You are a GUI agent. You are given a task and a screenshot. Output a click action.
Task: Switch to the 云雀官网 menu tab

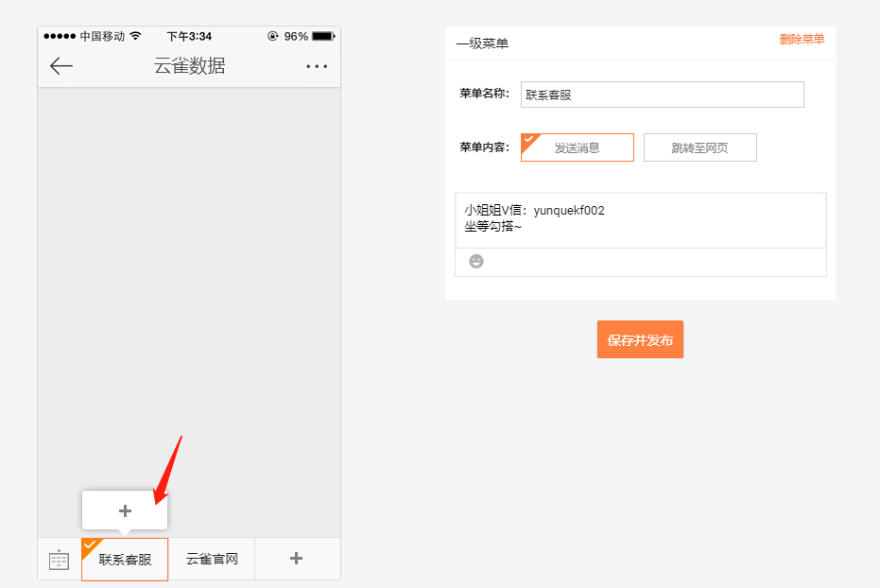coord(211,560)
